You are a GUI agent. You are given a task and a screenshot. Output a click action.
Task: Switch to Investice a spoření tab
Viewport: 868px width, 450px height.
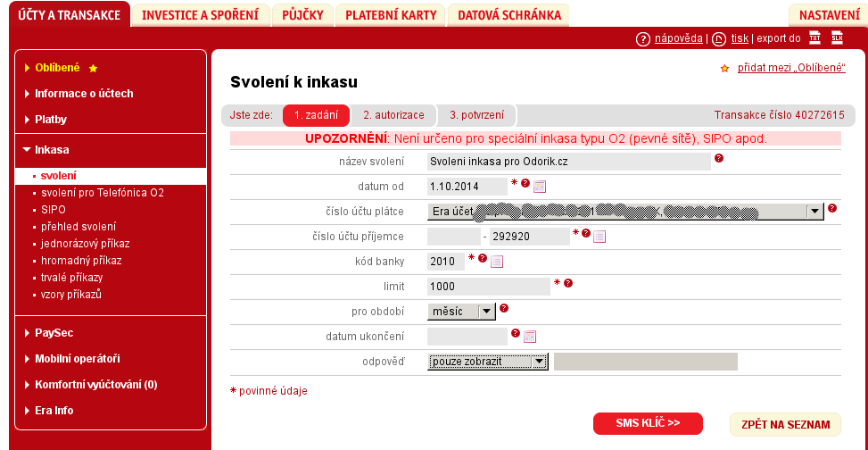point(200,15)
